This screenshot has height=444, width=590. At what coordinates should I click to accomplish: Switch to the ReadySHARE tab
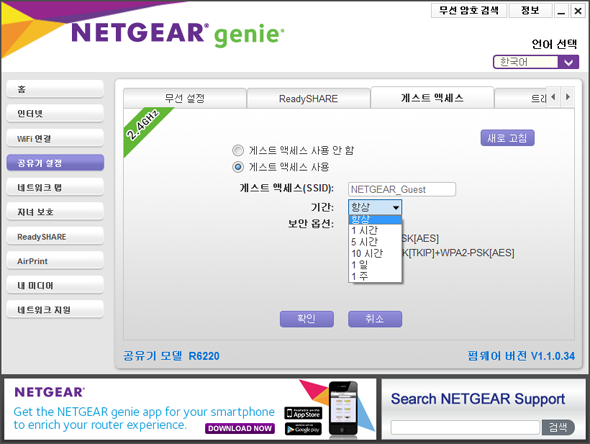click(x=308, y=99)
